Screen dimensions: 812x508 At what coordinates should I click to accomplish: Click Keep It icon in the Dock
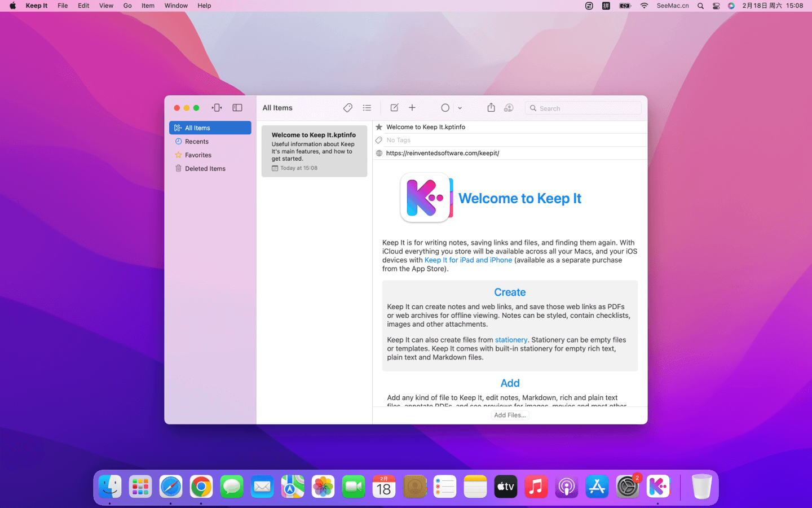click(658, 487)
